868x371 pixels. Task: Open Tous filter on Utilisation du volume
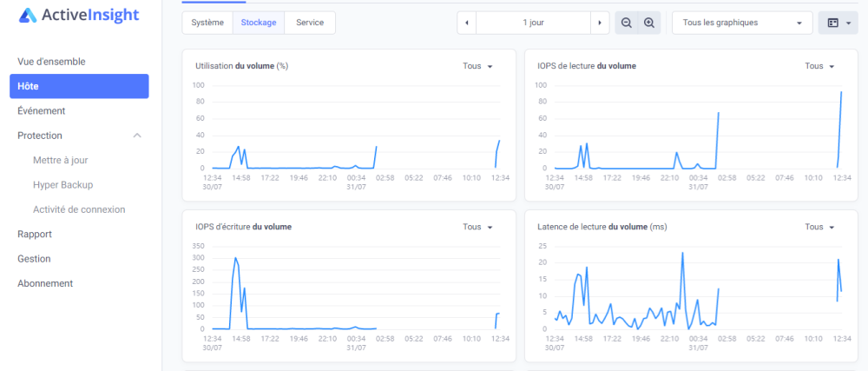(477, 66)
